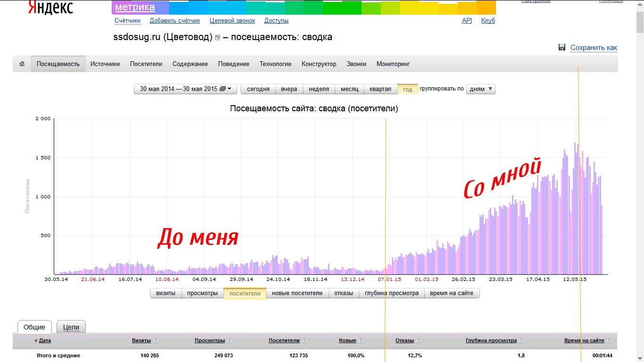Sort the table by the Визиты column
The image size is (644, 362).
(x=141, y=341)
